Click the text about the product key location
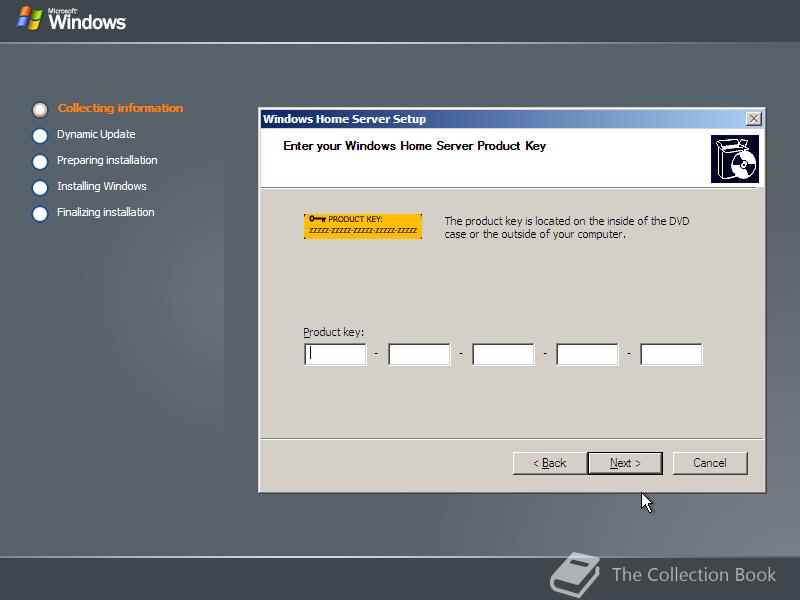800x600 pixels. (x=567, y=228)
